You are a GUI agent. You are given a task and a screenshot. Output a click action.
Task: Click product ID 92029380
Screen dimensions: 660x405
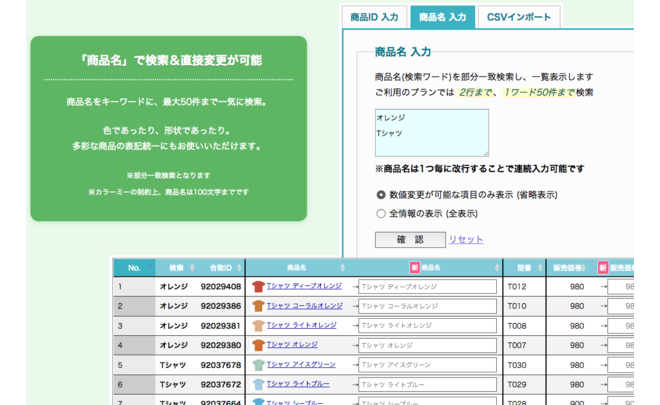click(x=221, y=345)
